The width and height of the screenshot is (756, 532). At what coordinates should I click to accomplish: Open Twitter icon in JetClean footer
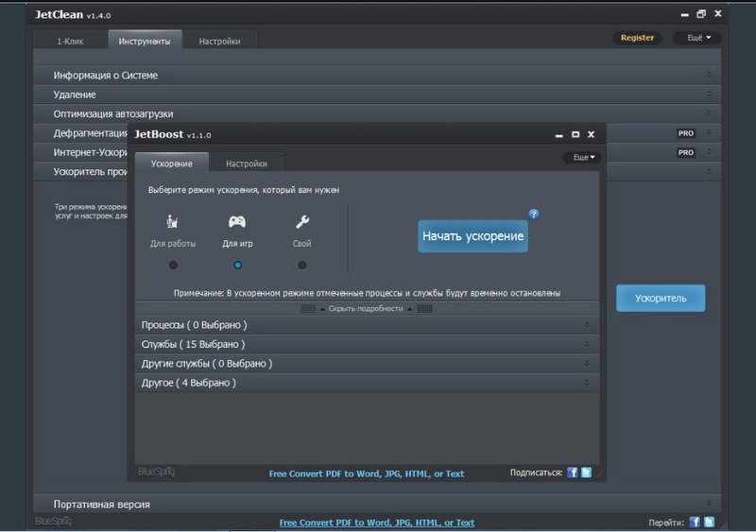pos(710,522)
